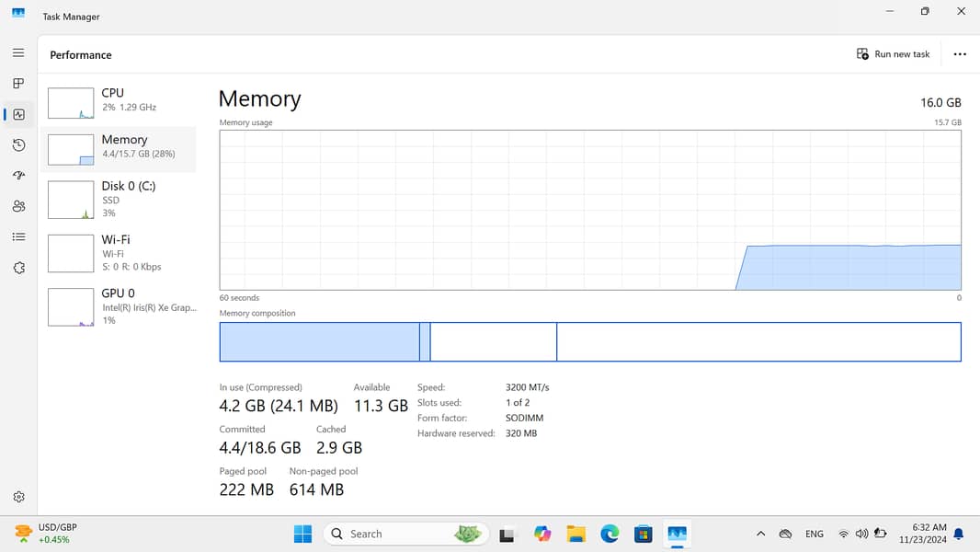The width and height of the screenshot is (980, 552).
Task: Open the three-dot more options menu
Action: [960, 54]
